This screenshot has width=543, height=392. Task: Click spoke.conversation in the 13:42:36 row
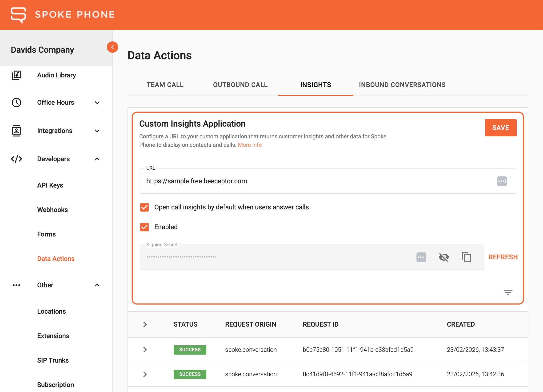point(251,374)
